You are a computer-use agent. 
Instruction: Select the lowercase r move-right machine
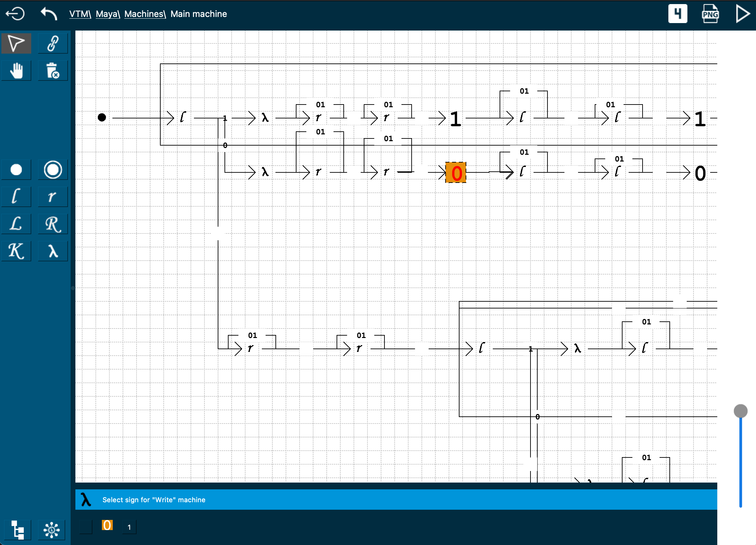[x=53, y=197]
